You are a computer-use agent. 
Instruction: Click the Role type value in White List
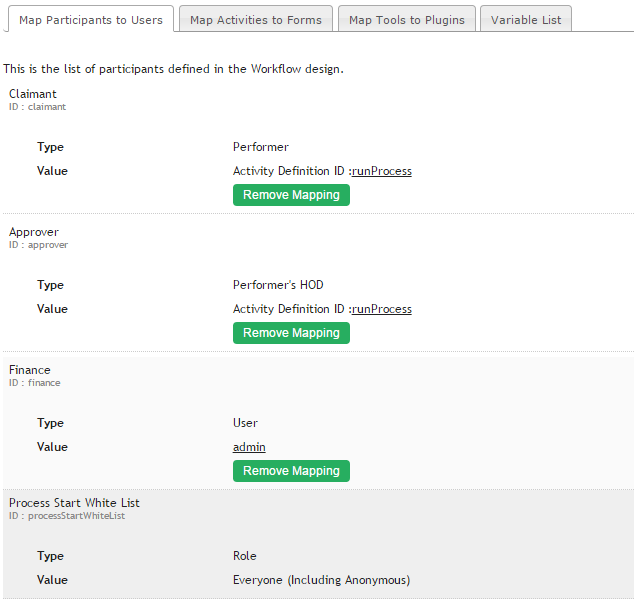click(x=245, y=556)
